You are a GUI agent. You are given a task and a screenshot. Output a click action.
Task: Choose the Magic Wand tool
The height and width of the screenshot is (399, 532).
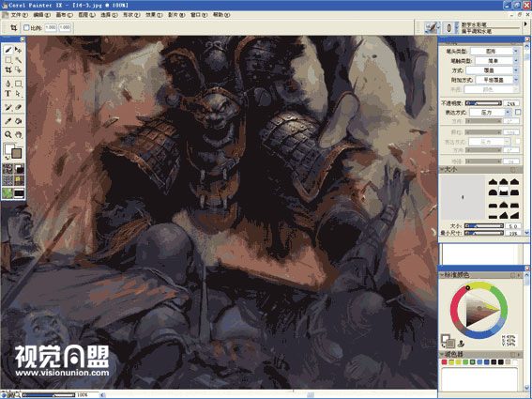click(x=19, y=60)
